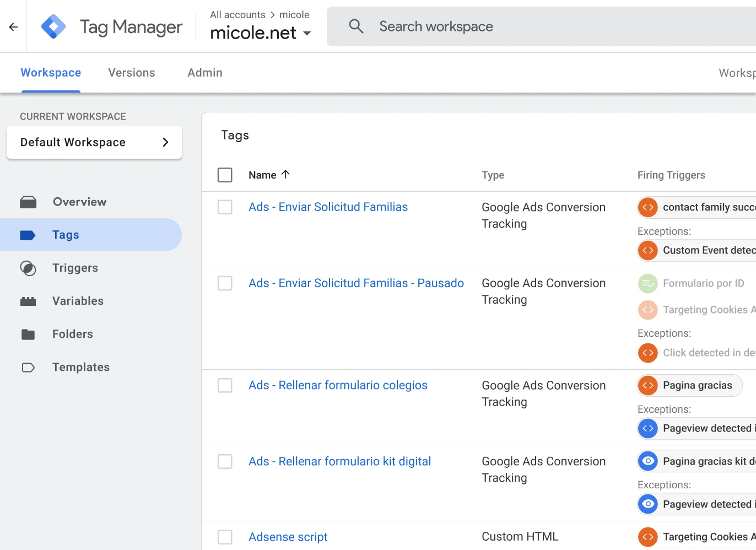
Task: Click Pagina gracias kit eye icon
Action: (x=648, y=461)
